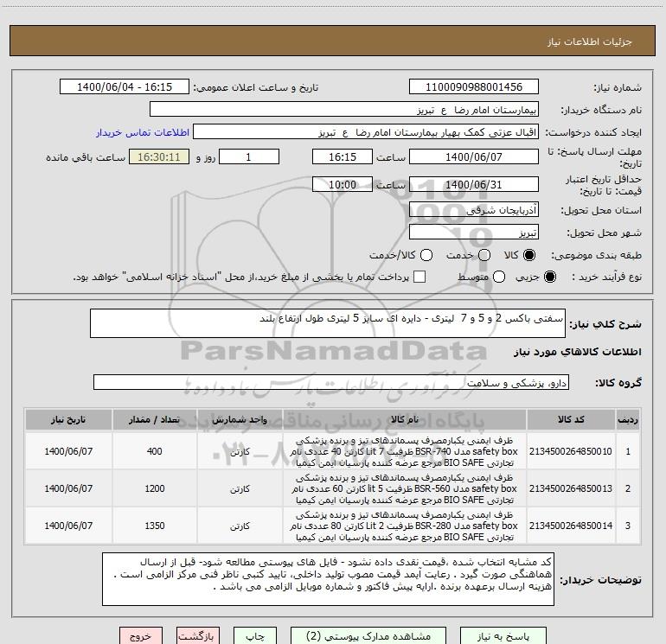Click the ردیف column header
The width and height of the screenshot is (666, 644).
point(628,419)
